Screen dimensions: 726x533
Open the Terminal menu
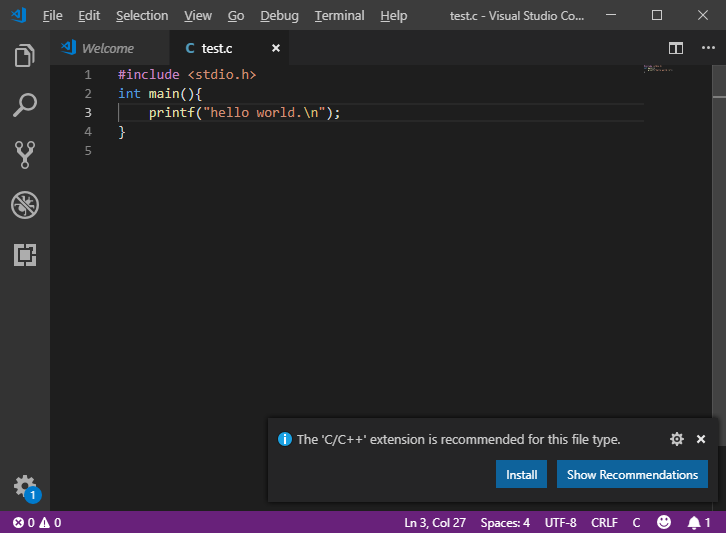[339, 16]
